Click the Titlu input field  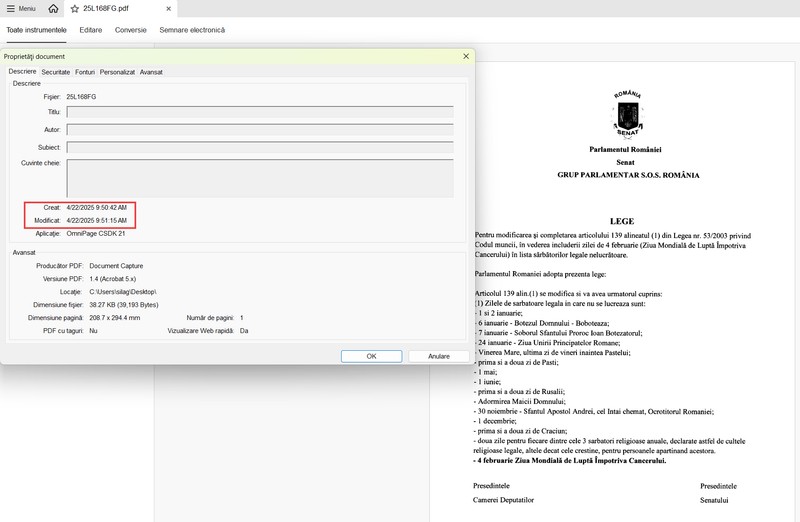point(260,112)
